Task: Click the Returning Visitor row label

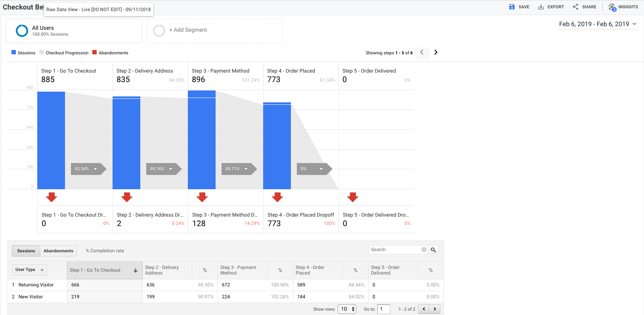Action: (x=36, y=285)
